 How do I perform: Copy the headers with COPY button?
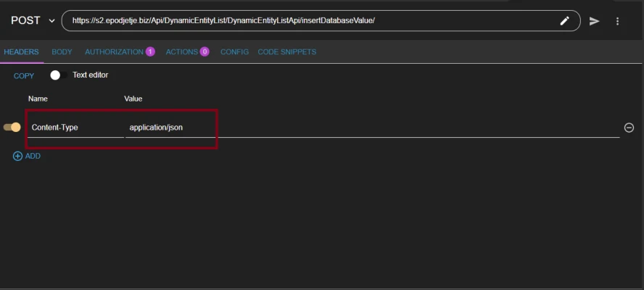point(24,76)
